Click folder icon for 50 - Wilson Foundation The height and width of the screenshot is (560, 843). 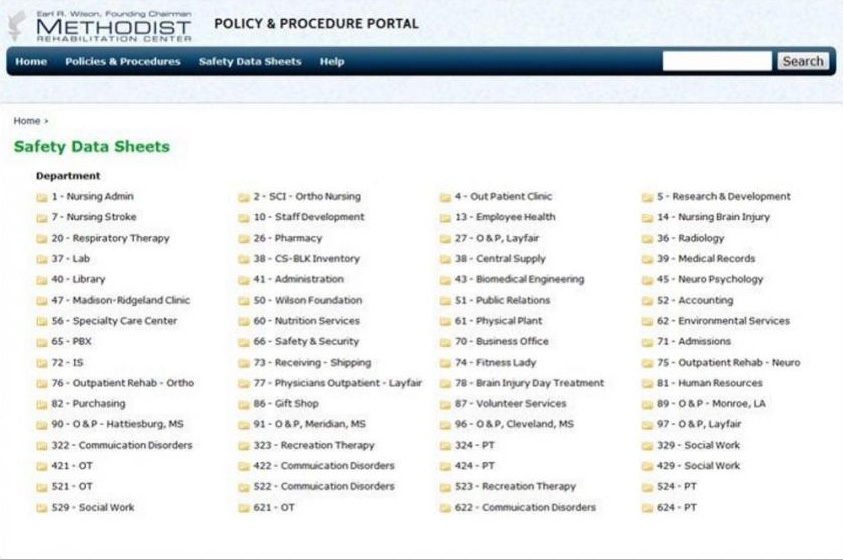click(244, 301)
